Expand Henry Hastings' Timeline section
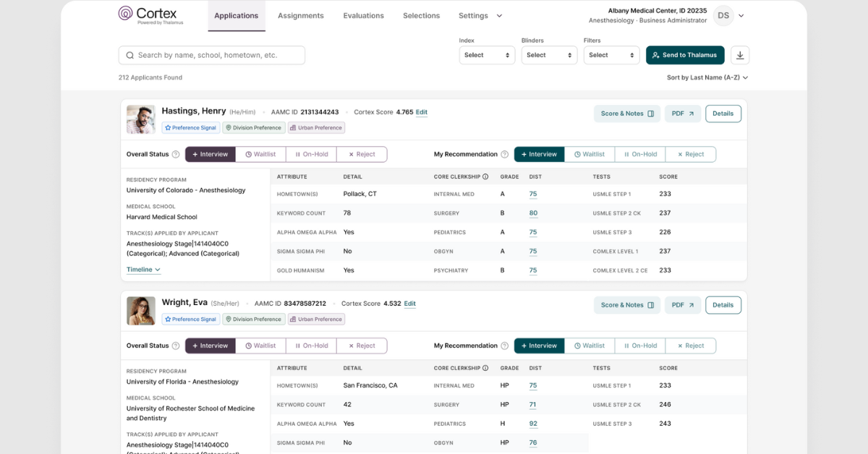Screen dimensions: 868x454 pos(143,270)
